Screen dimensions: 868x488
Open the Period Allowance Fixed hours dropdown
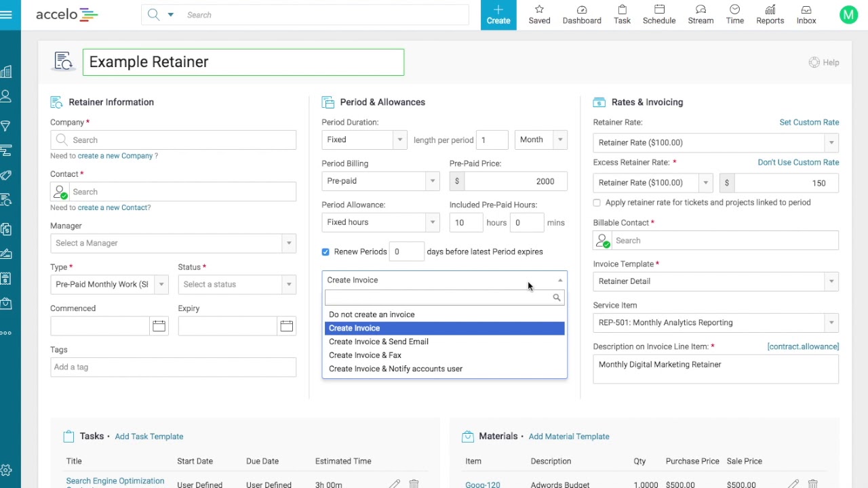(380, 222)
